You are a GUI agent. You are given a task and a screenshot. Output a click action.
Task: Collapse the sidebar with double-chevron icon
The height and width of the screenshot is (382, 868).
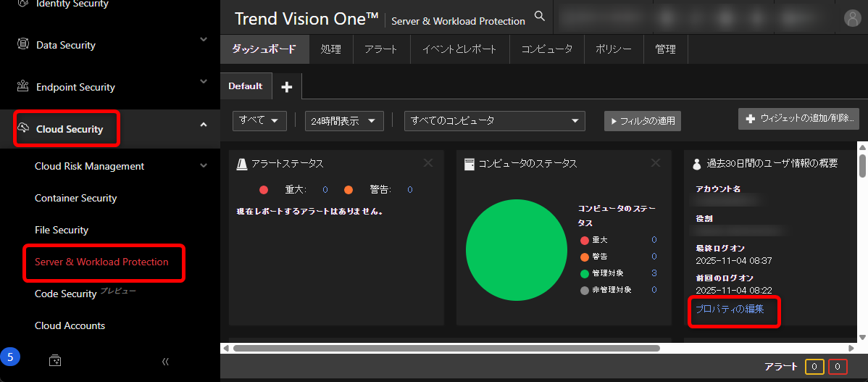pos(165,362)
